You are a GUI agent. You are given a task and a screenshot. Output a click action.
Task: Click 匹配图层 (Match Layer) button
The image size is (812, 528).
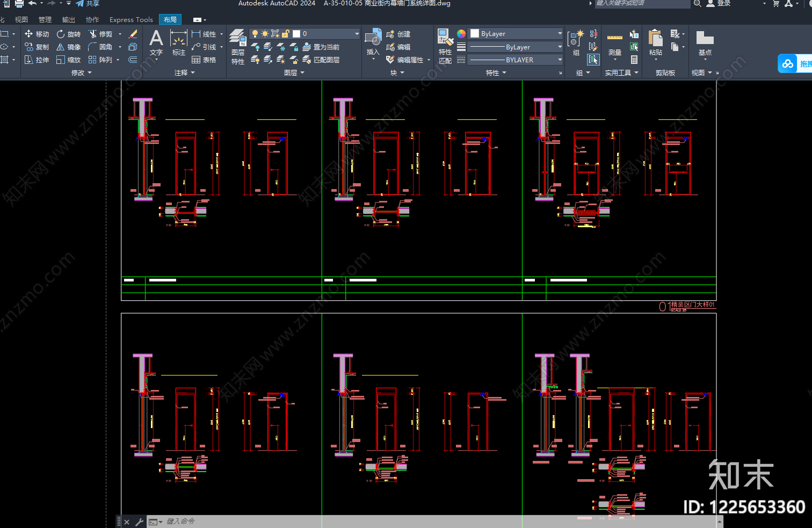tap(321, 60)
